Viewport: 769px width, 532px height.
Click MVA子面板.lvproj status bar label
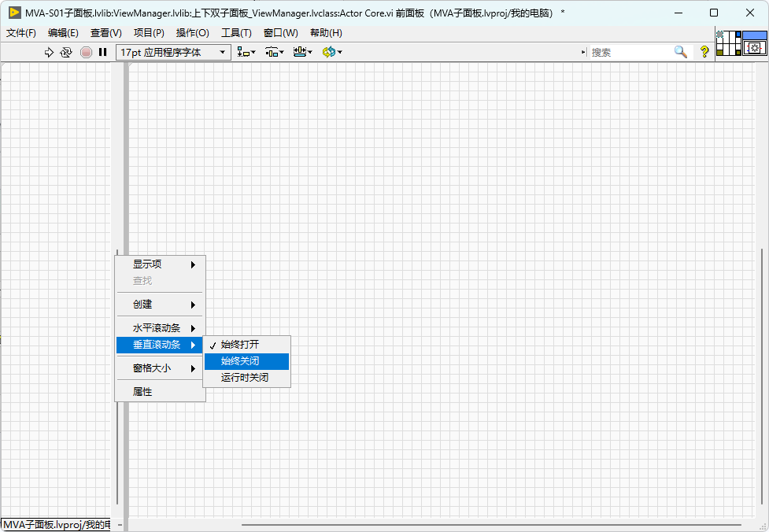tap(56, 525)
